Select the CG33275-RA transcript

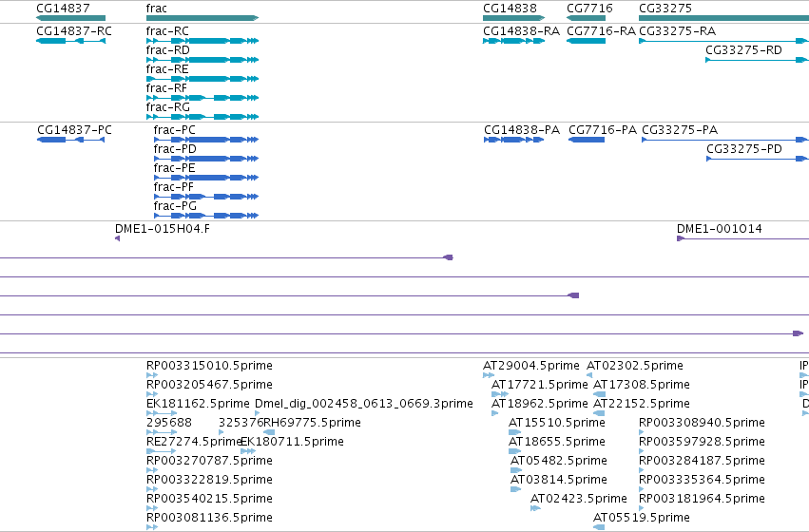[x=678, y=31]
